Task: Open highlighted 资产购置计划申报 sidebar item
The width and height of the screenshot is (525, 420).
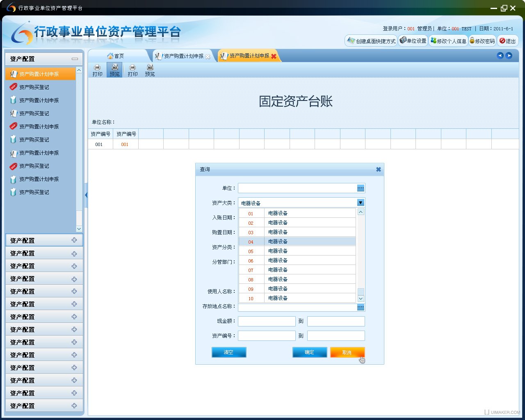Action: (x=41, y=74)
